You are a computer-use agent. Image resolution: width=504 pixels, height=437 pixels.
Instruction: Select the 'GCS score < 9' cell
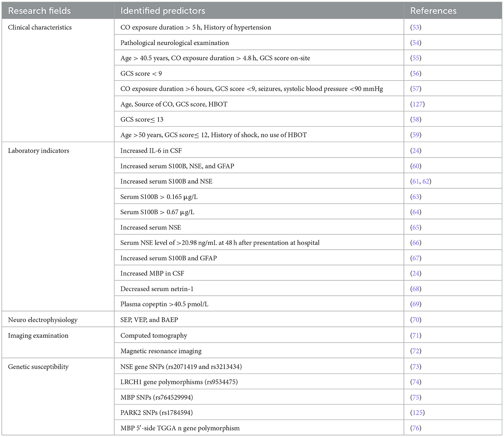[259, 74]
